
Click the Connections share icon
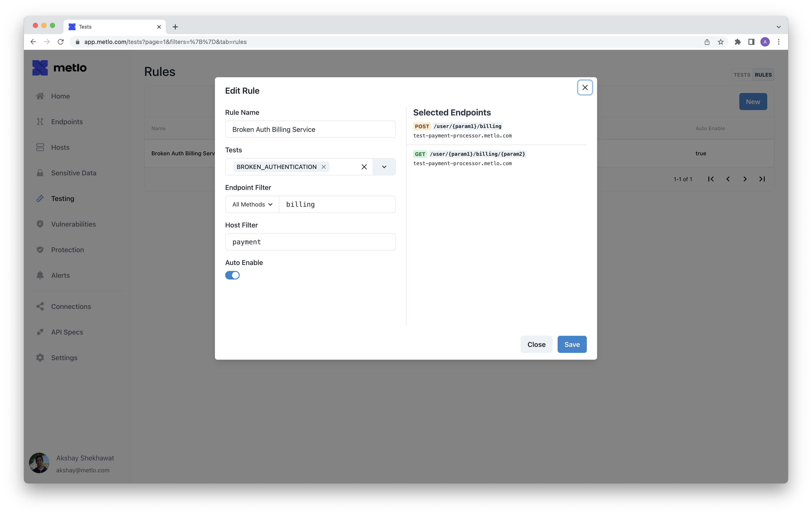[x=40, y=306]
